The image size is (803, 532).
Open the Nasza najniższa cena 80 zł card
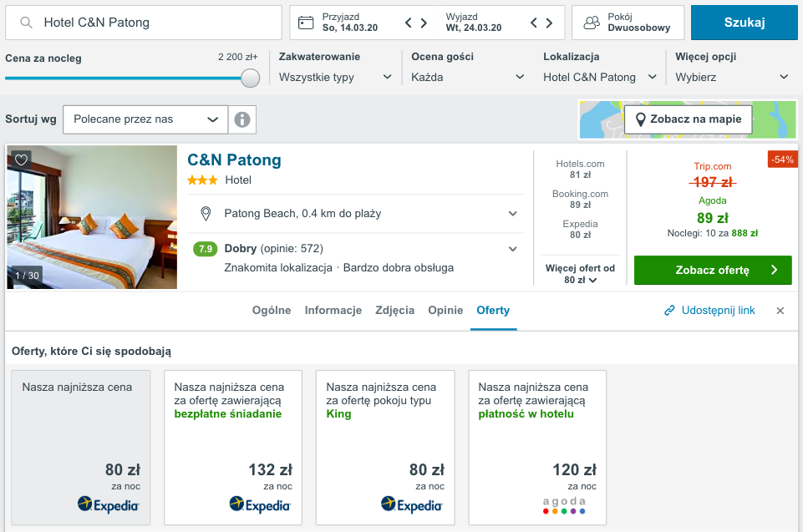(81, 448)
